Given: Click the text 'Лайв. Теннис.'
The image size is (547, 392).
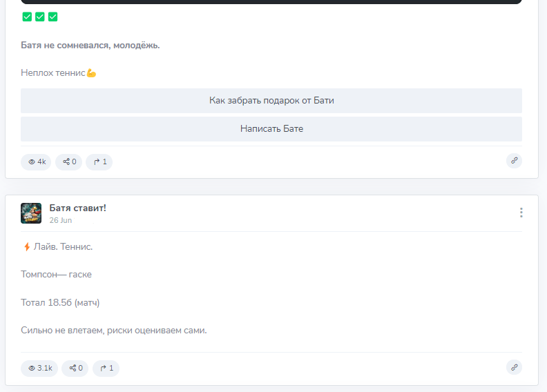Looking at the screenshot, I should coord(63,247).
